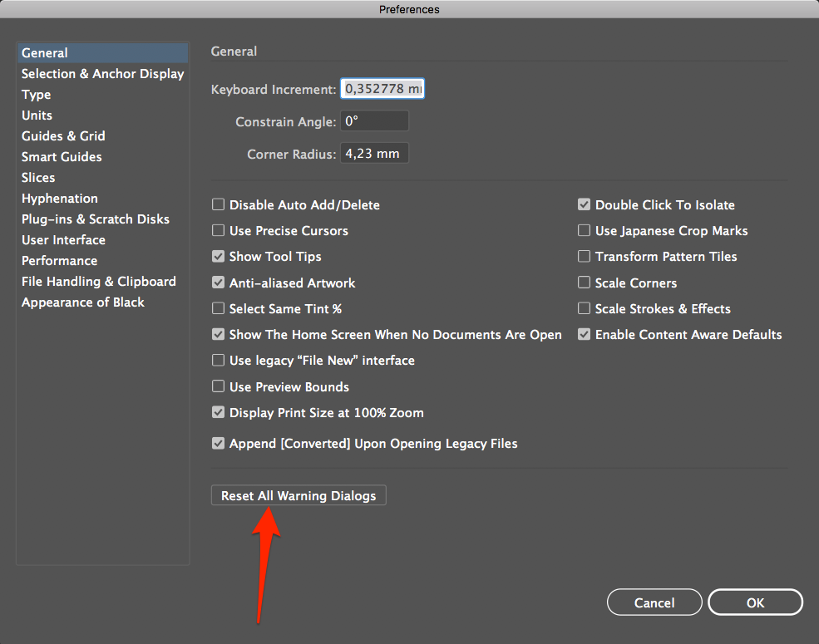Uncheck Show Tool Tips
819x644 pixels.
[x=219, y=257]
